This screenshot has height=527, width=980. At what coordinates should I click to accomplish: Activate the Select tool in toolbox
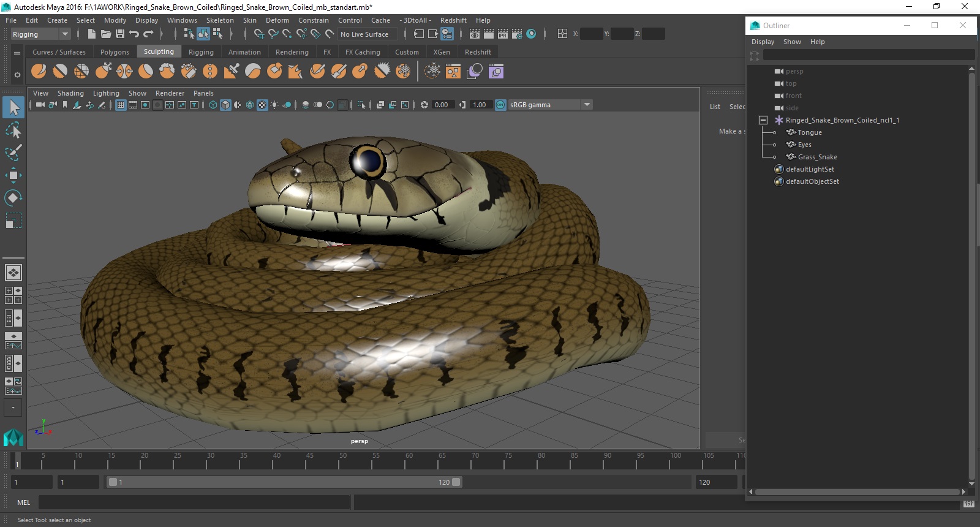click(13, 108)
